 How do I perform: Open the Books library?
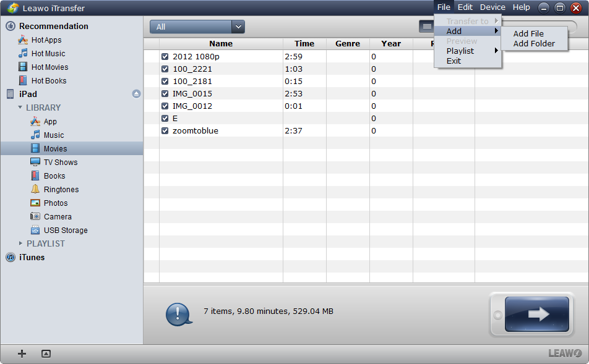54,176
